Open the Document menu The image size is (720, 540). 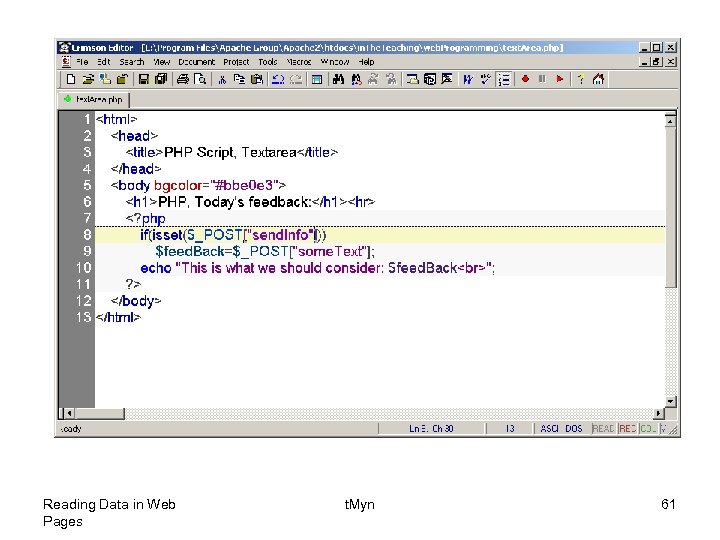197,62
